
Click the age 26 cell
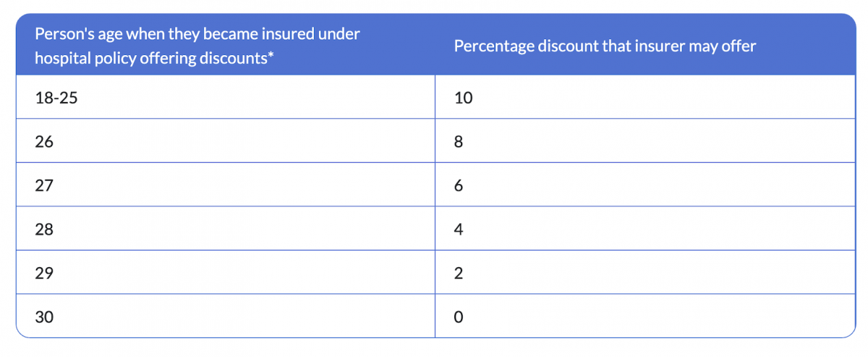pyautogui.click(x=44, y=142)
